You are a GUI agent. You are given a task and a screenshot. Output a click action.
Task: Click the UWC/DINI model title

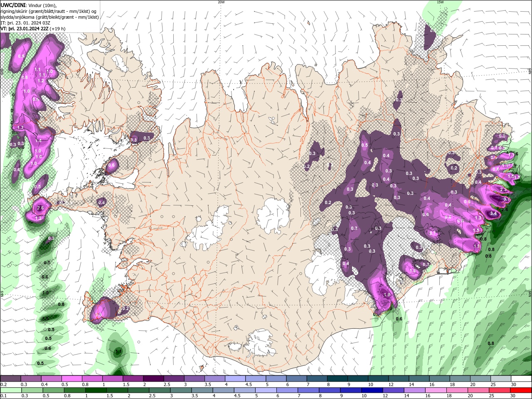click(12, 5)
